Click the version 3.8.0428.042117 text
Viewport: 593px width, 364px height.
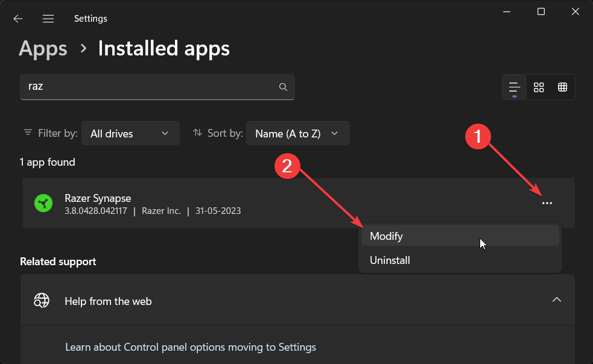coord(96,211)
